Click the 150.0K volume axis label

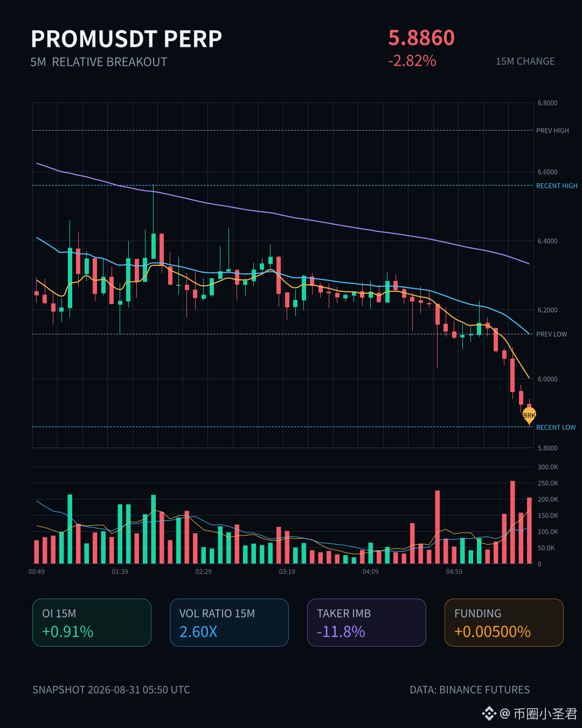[x=548, y=516]
